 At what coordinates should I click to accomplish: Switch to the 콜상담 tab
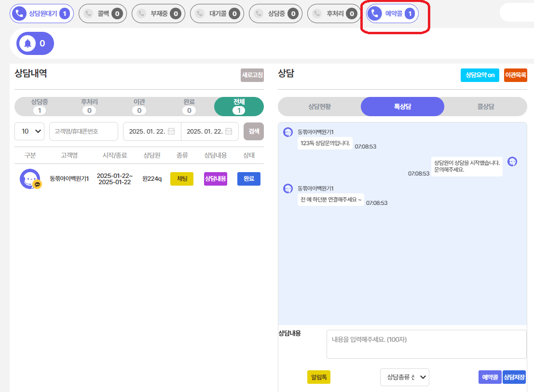click(x=485, y=107)
